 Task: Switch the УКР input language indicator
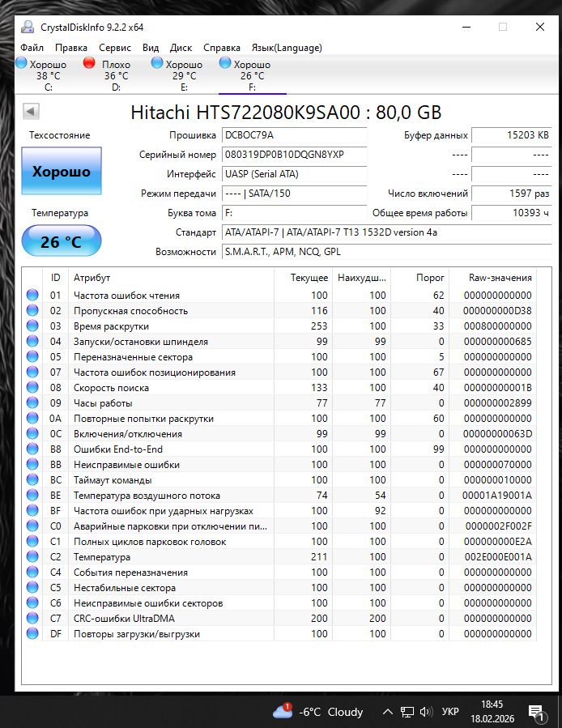point(450,712)
